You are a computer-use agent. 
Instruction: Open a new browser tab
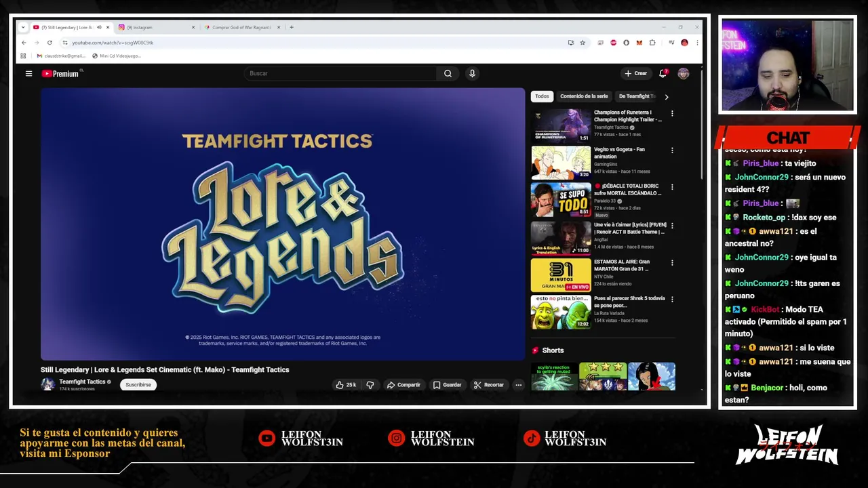292,27
